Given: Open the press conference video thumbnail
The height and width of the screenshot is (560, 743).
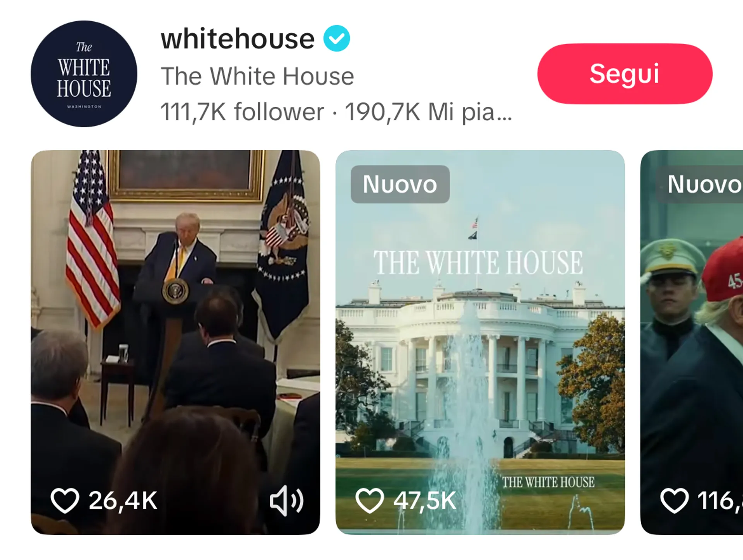Looking at the screenshot, I should [x=175, y=342].
